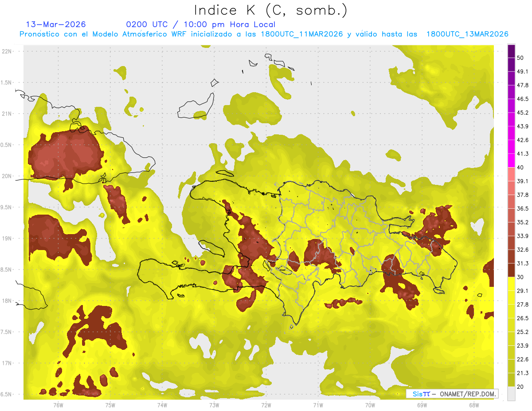This screenshot has width=532, height=411.
Task: Pick the gray swatch below 20 on colorbar
Action: (511, 393)
